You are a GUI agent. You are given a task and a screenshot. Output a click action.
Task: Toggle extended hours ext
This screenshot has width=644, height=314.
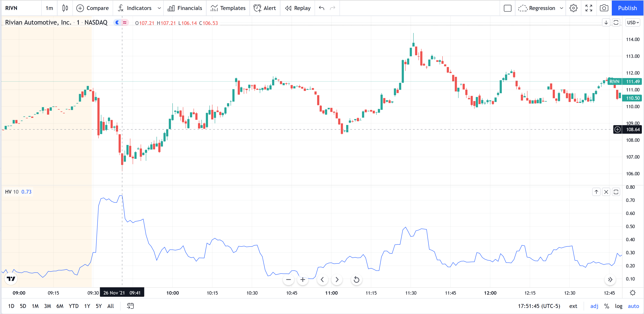(573, 306)
